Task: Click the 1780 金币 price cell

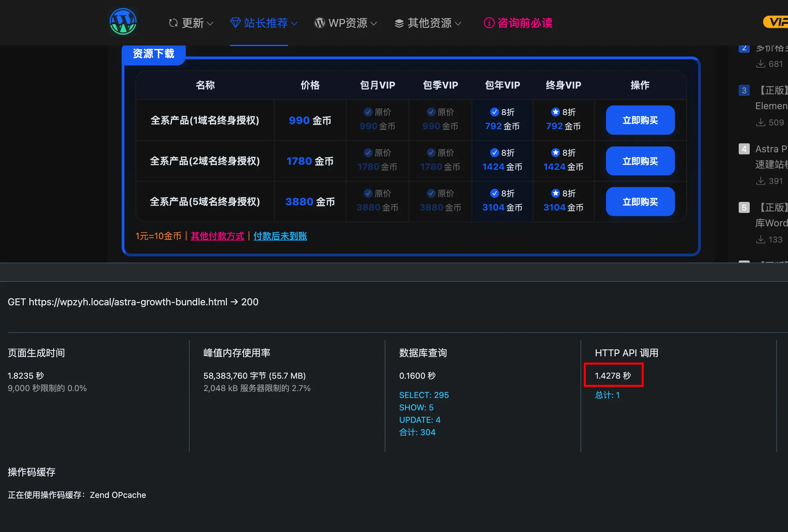Action: click(310, 161)
